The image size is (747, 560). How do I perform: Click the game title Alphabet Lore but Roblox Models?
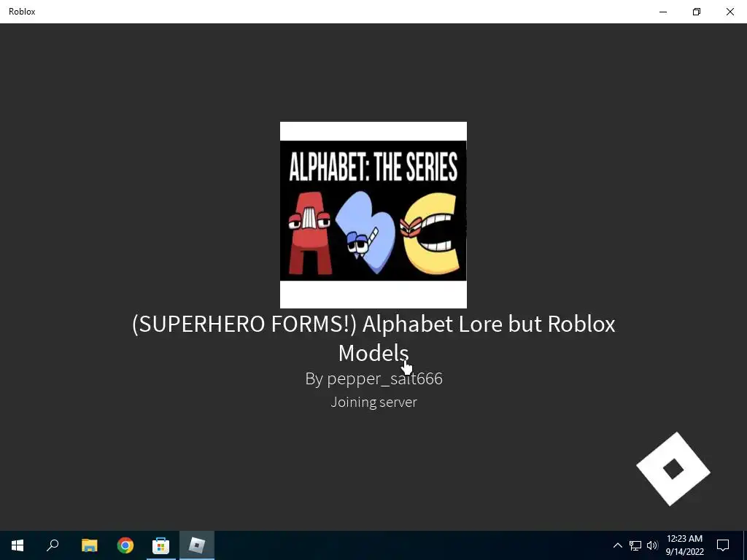(x=373, y=338)
